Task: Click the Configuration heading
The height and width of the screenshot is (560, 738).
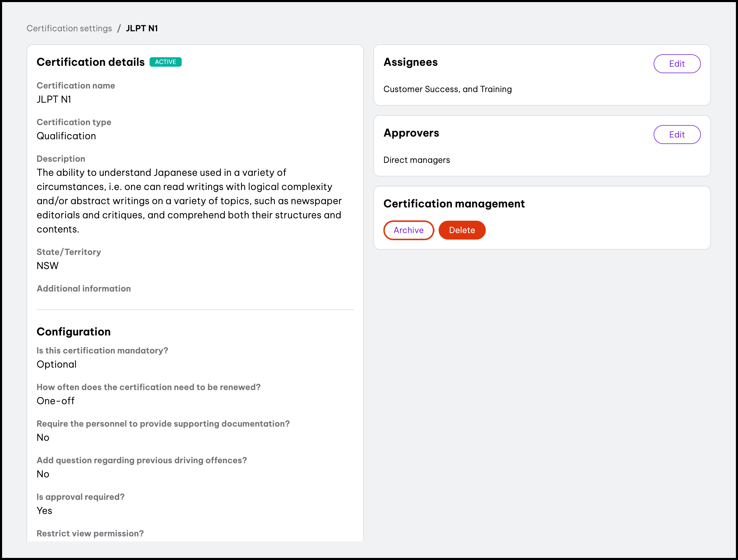Action: 73,332
